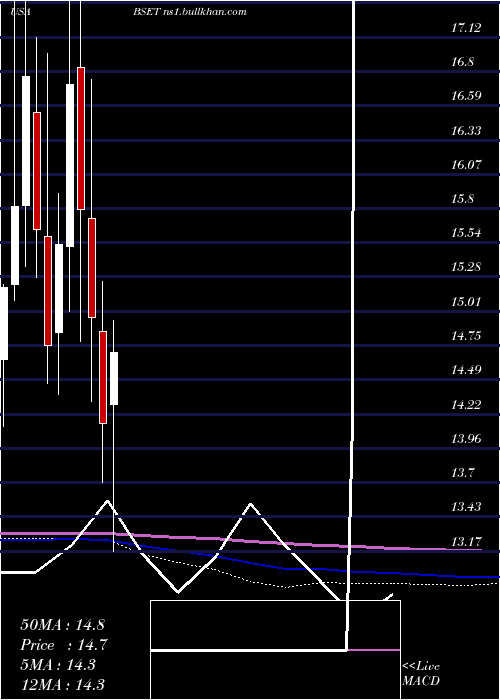Click the 13.7 price axis label
Screen dimensions: 500x700
tap(462, 472)
